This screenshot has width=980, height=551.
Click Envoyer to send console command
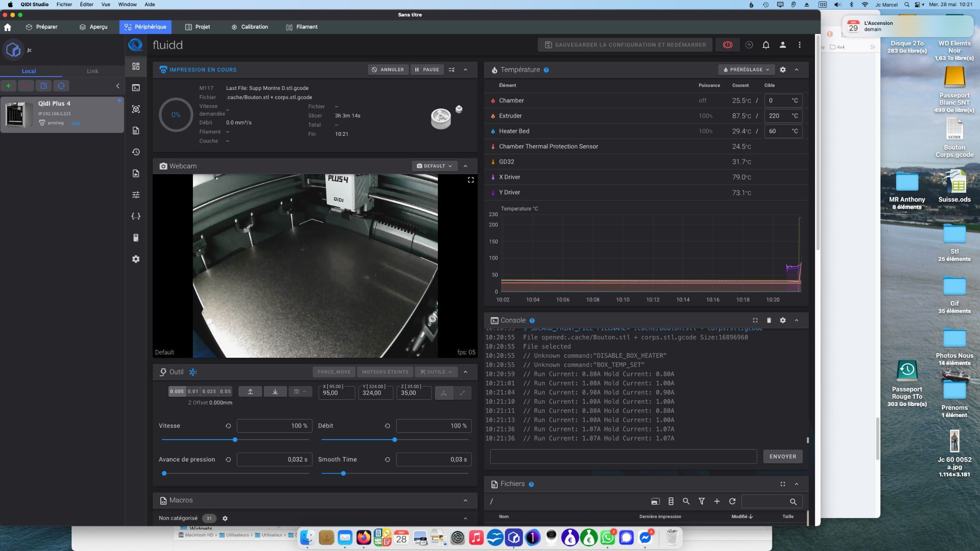tap(782, 456)
